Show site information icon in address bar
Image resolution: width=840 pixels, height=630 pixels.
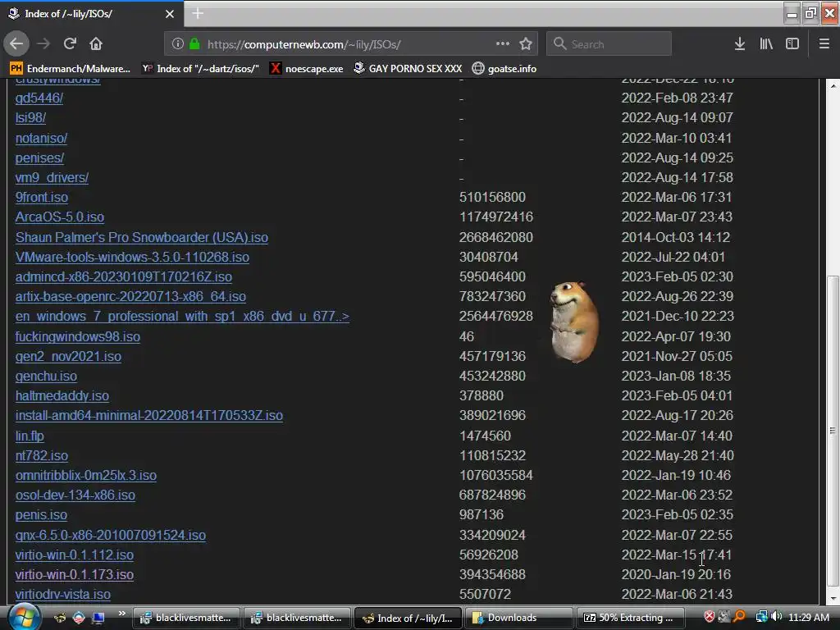[178, 44]
